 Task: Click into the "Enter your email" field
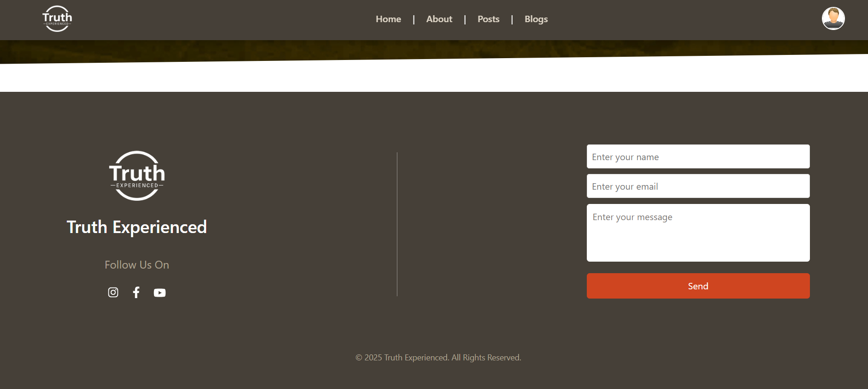click(x=698, y=186)
